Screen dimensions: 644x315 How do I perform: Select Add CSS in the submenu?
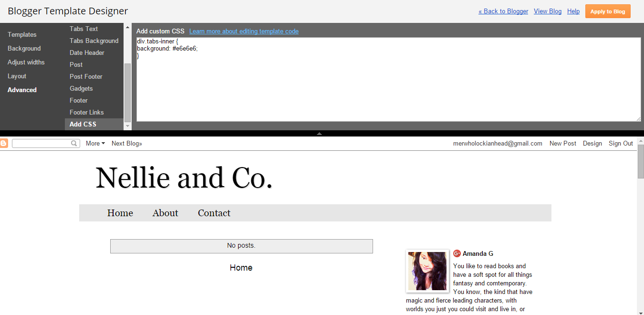[x=94, y=124]
